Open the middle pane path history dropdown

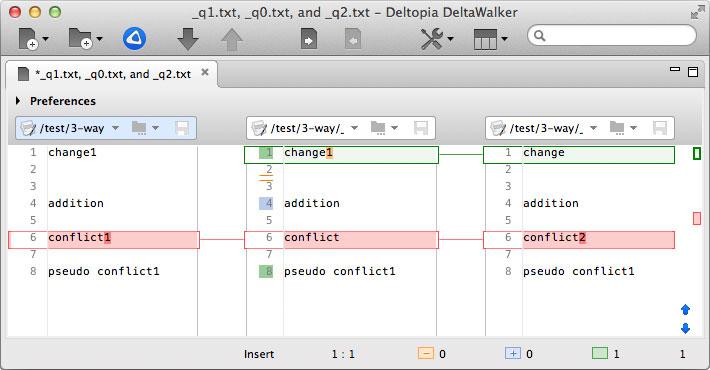355,128
